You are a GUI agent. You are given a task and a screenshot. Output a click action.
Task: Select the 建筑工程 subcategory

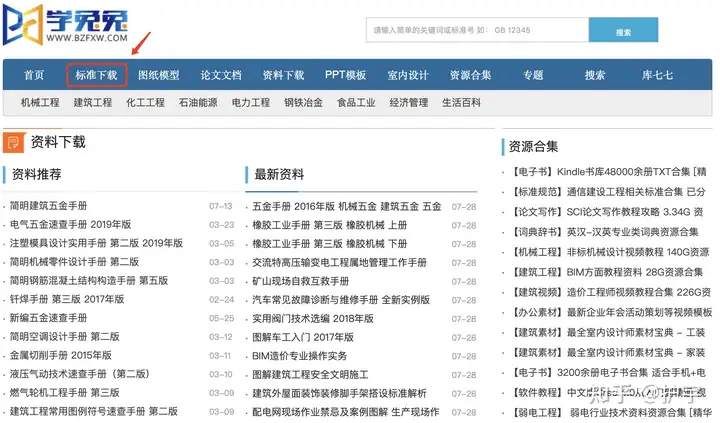tap(93, 102)
